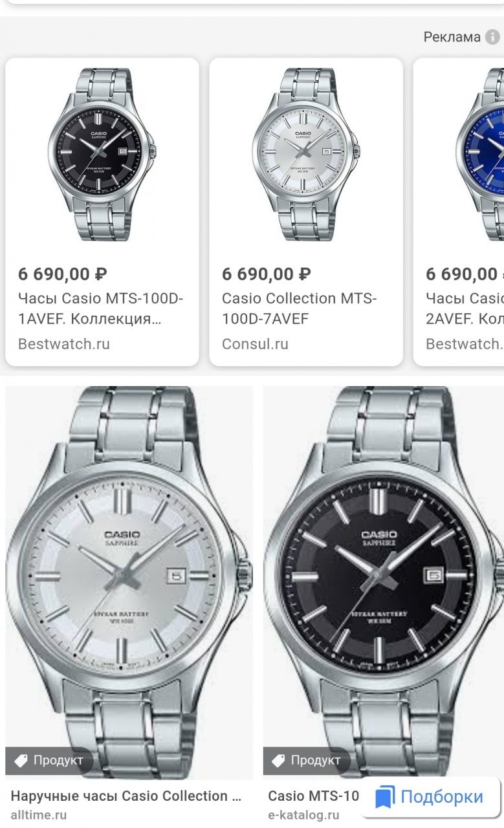
Task: Open the Подборки collections button
Action: point(430,797)
